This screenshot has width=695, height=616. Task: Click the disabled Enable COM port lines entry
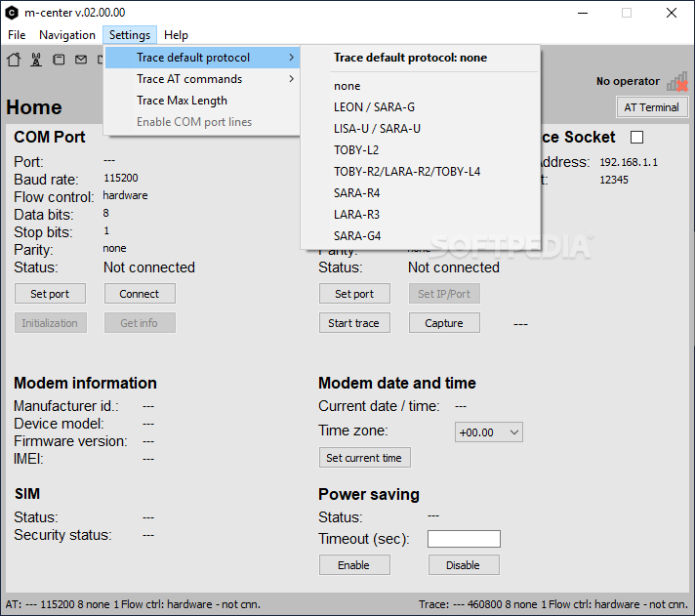[x=202, y=122]
